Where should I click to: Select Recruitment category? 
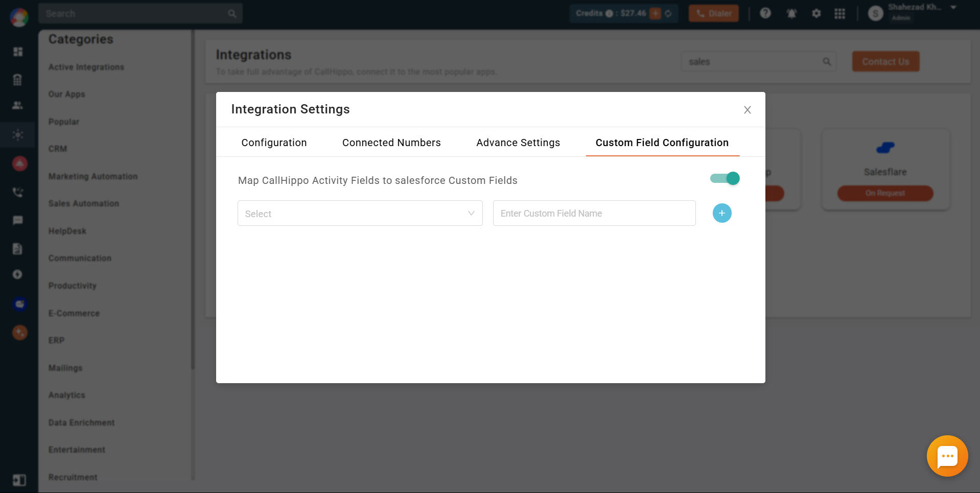click(73, 477)
